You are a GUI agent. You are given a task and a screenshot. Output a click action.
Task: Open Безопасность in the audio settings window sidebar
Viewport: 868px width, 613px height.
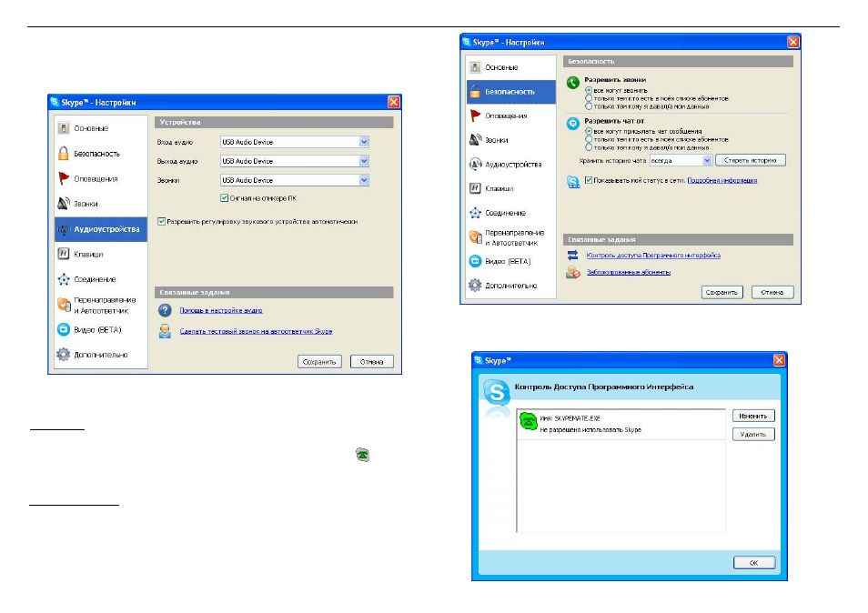click(101, 153)
